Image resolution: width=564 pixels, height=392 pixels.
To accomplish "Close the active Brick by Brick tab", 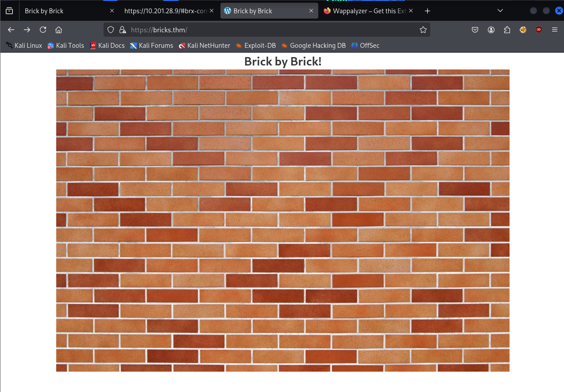I will coord(311,11).
